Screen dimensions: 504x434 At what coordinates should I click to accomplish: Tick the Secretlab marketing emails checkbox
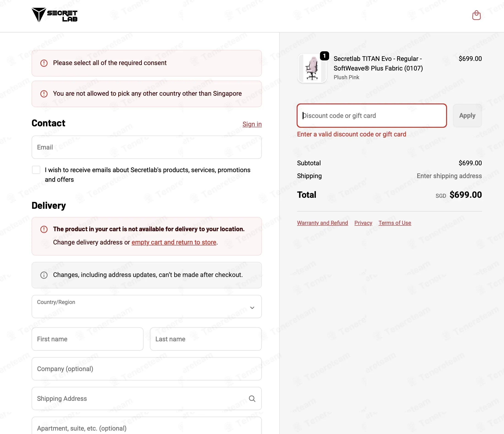[36, 170]
